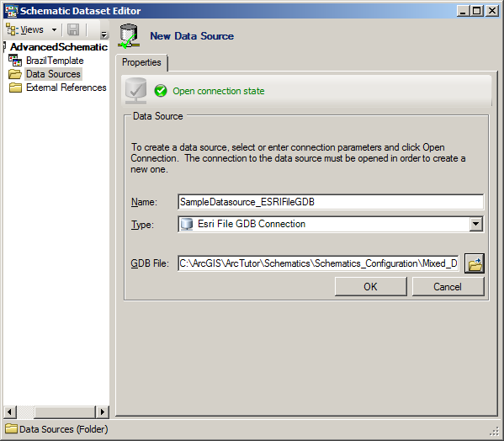Select BrazilTemplate in the tree
The image size is (504, 441).
tap(55, 61)
